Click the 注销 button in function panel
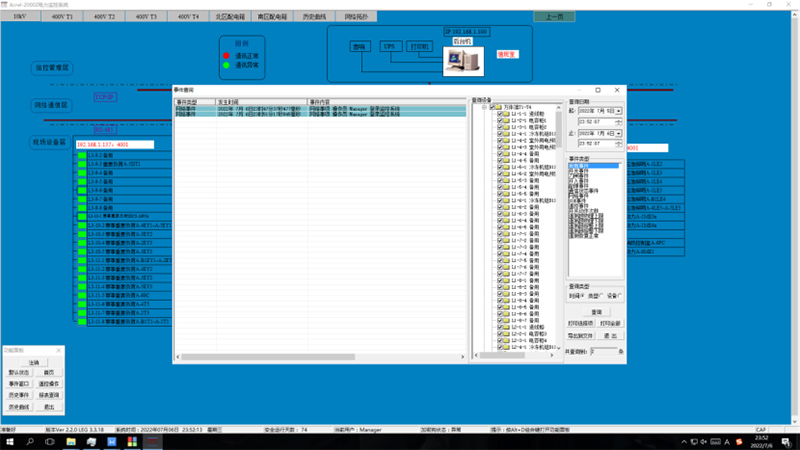This screenshot has width=800, height=450. [x=33, y=362]
